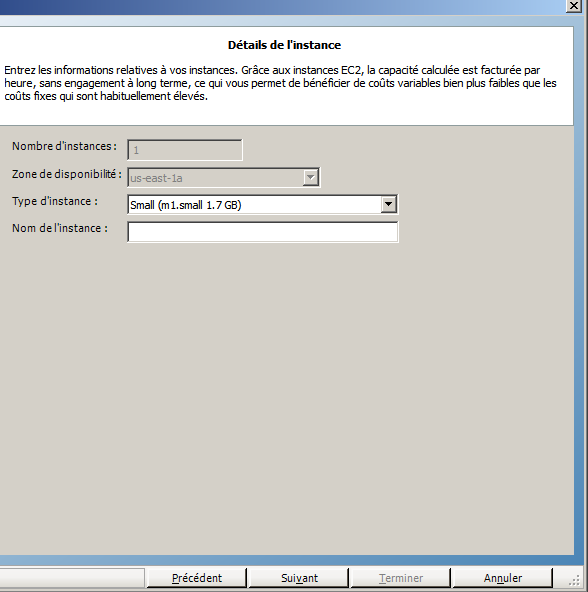Click the Précédent button
The width and height of the screenshot is (588, 592).
(x=197, y=578)
